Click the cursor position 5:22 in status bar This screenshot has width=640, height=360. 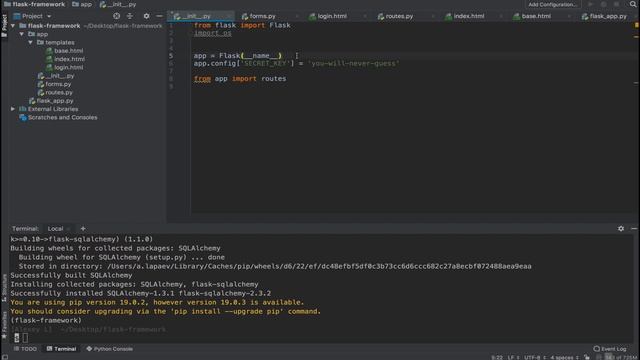coord(497,358)
